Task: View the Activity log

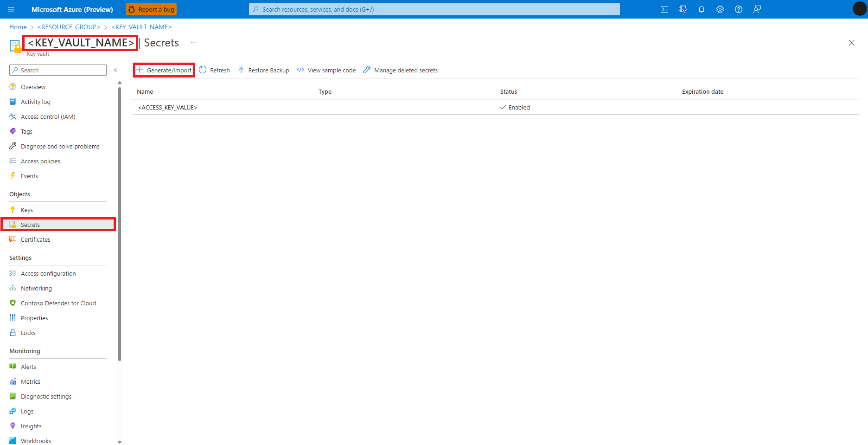Action: click(36, 102)
